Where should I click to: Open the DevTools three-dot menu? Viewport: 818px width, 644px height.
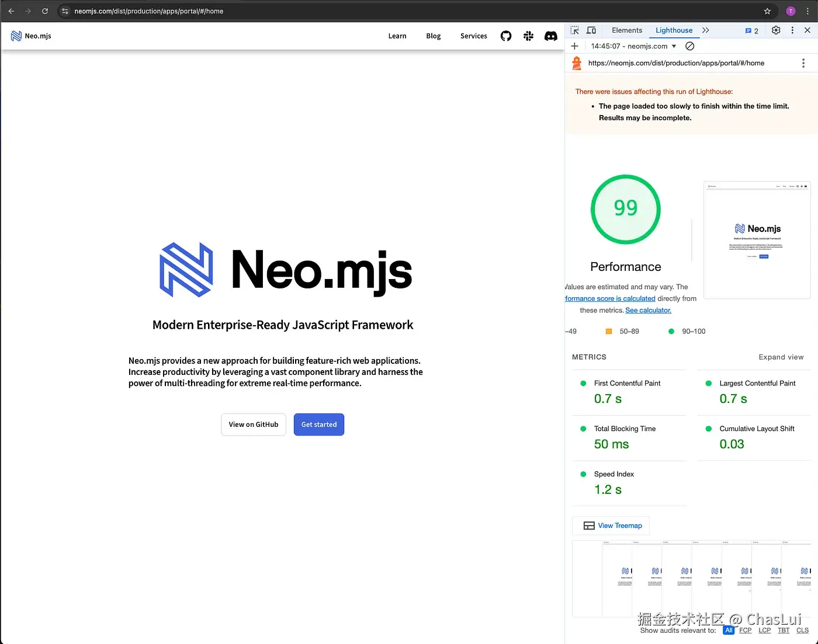pyautogui.click(x=792, y=30)
